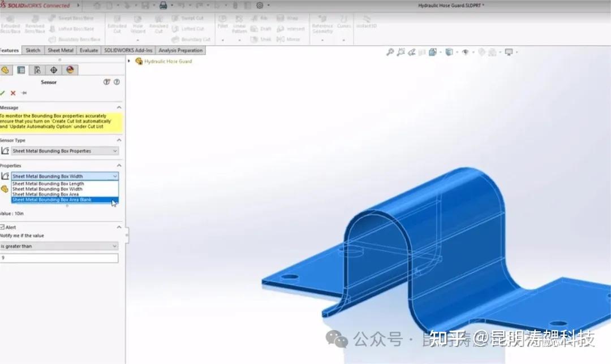The image size is (611, 364).
Task: Switch to the Analysis Preparation tab
Action: 180,50
